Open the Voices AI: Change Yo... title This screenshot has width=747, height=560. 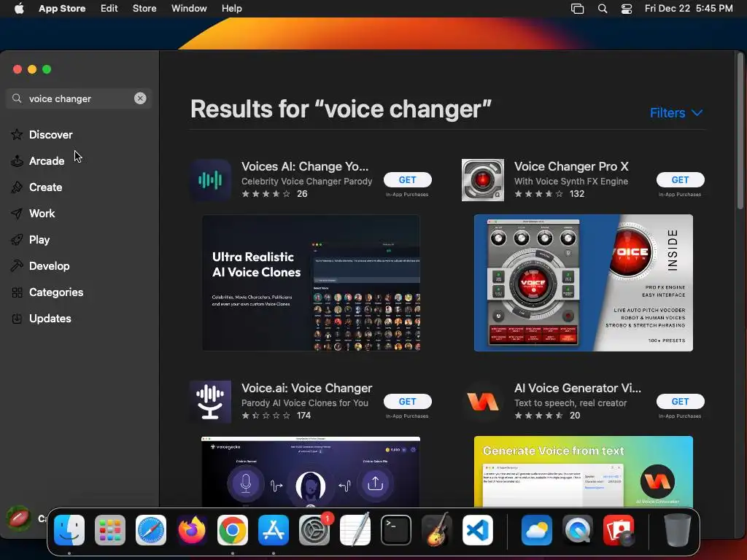pos(305,166)
